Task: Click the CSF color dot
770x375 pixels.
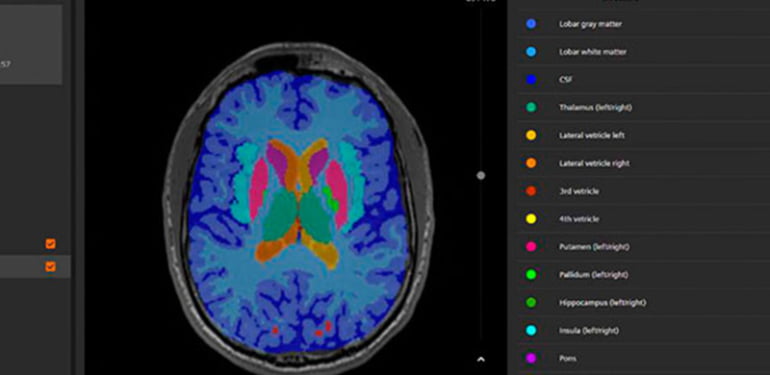Action: [531, 80]
